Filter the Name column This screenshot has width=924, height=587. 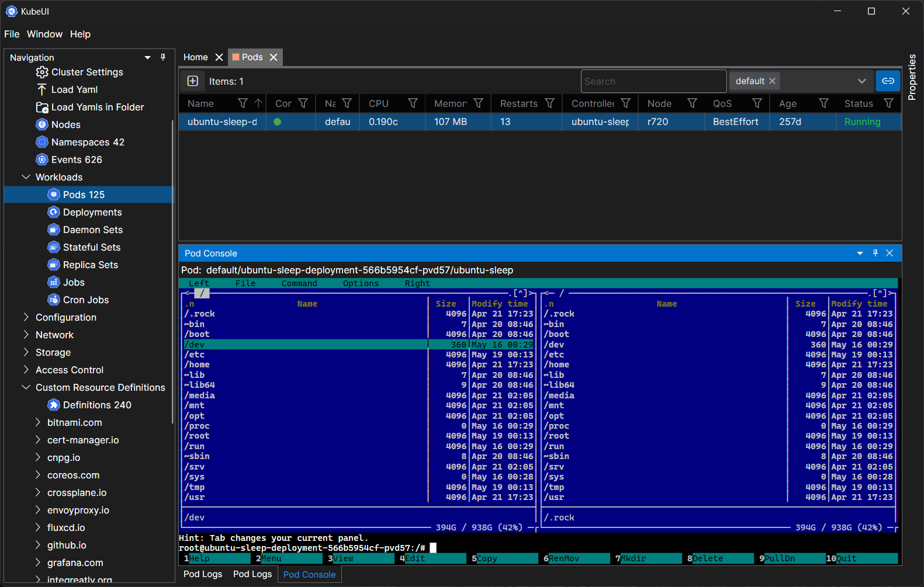tap(243, 103)
